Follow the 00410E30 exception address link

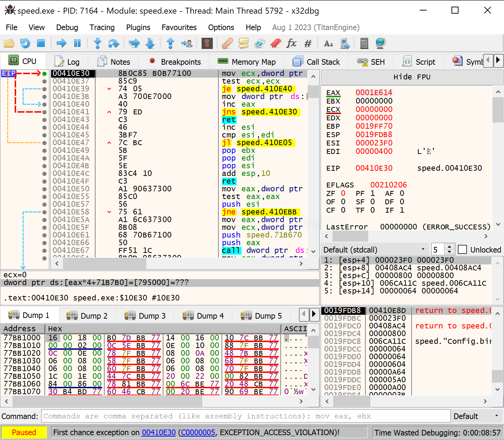point(159,432)
